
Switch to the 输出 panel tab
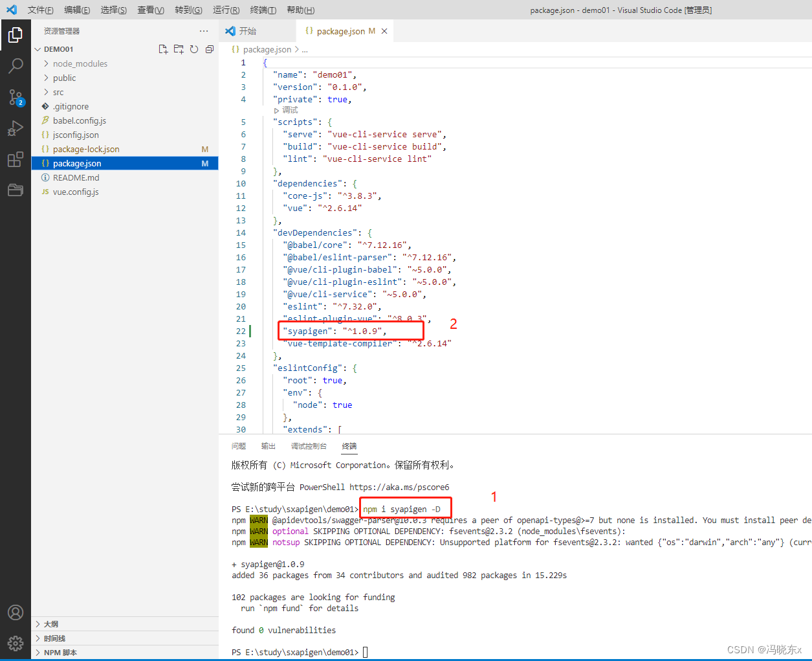click(268, 446)
